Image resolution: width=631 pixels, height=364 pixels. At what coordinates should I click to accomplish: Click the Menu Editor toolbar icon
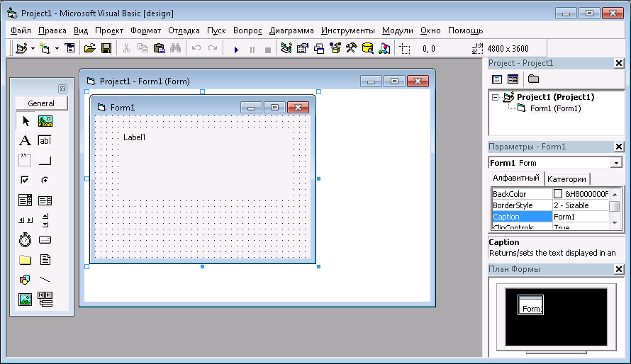(70, 49)
